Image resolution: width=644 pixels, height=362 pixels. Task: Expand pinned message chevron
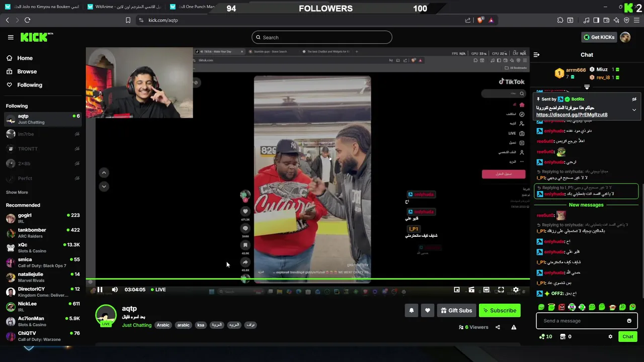point(634,110)
